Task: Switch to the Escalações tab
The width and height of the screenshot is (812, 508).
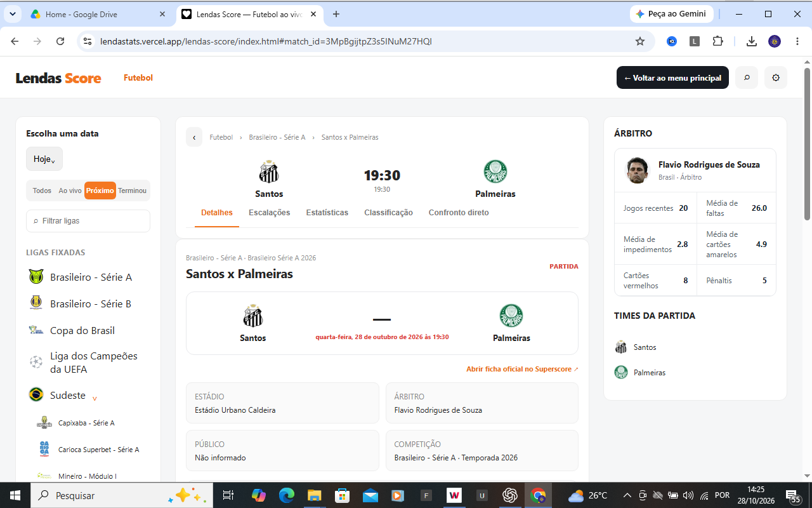Action: (x=269, y=213)
